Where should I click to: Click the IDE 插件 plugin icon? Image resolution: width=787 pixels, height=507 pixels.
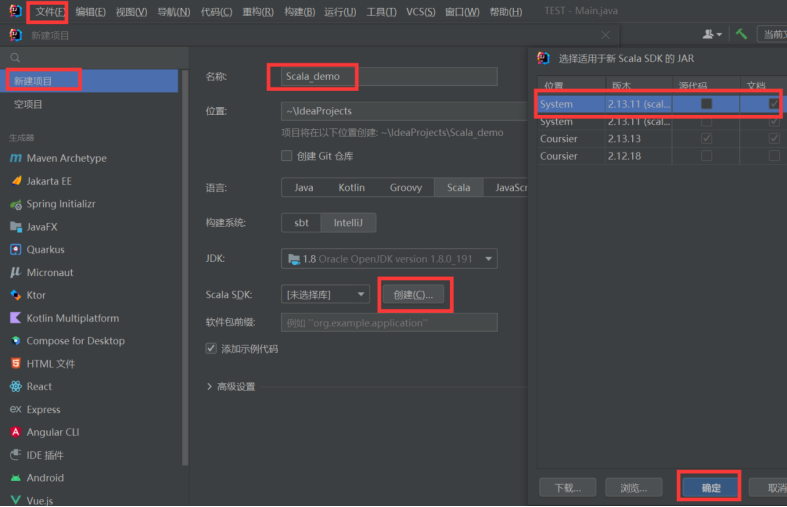pyautogui.click(x=16, y=455)
